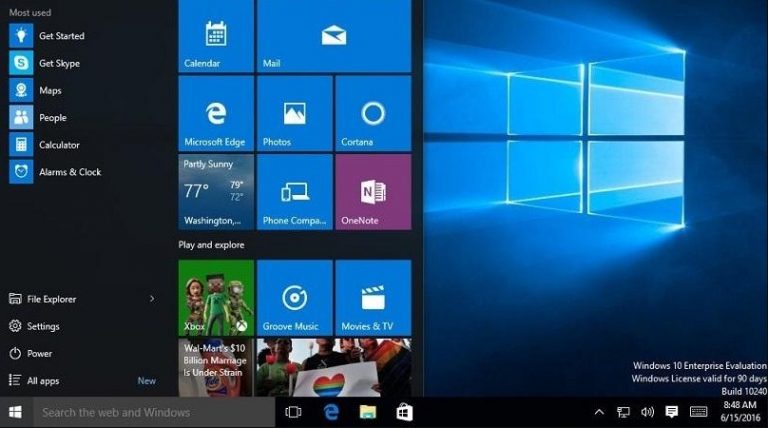Open the Power options menu
This screenshot has width=768, height=428.
(x=30, y=353)
